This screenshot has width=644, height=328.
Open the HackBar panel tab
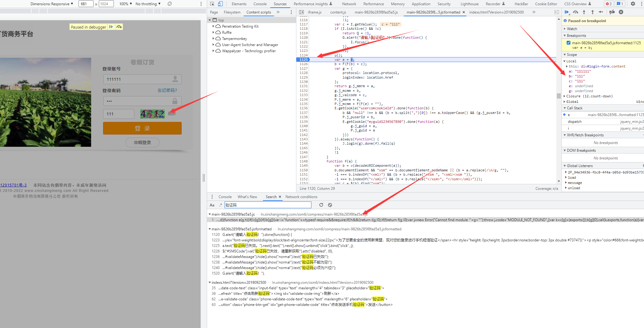[x=521, y=4]
